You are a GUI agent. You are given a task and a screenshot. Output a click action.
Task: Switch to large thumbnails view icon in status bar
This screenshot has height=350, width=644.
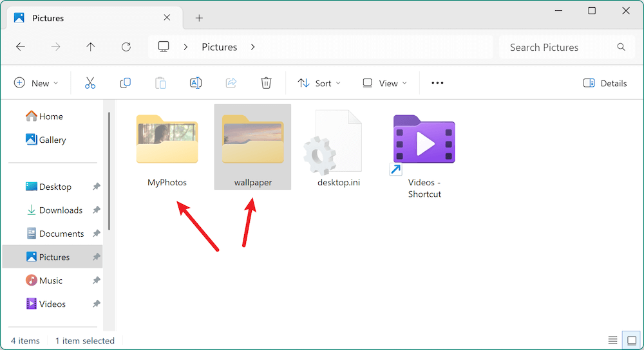(632, 340)
